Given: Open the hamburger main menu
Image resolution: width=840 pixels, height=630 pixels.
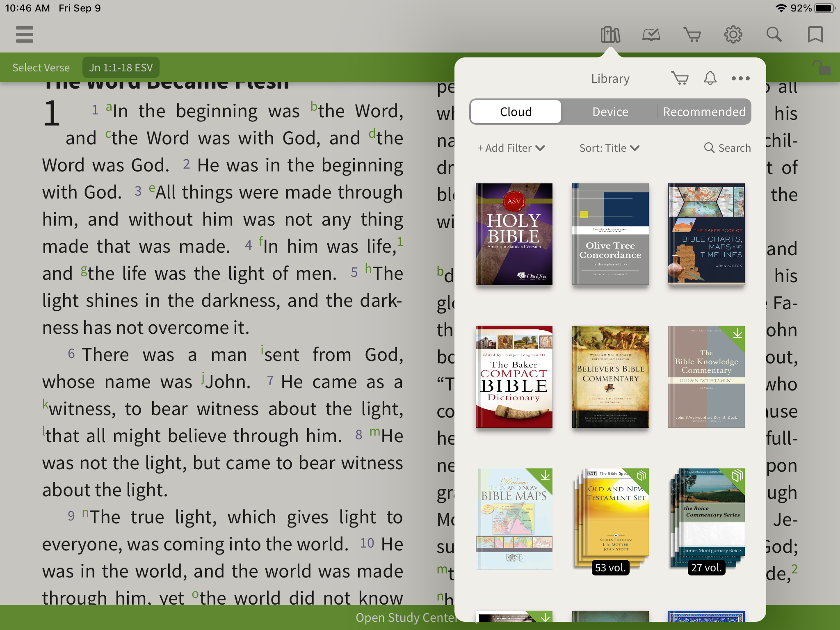Looking at the screenshot, I should pyautogui.click(x=25, y=34).
